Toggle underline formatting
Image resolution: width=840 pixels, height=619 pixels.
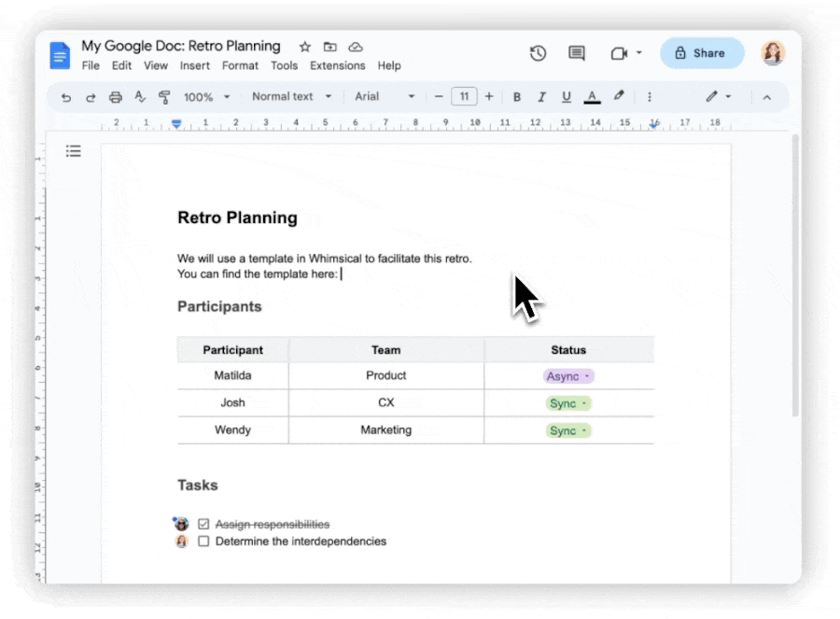[x=567, y=97]
